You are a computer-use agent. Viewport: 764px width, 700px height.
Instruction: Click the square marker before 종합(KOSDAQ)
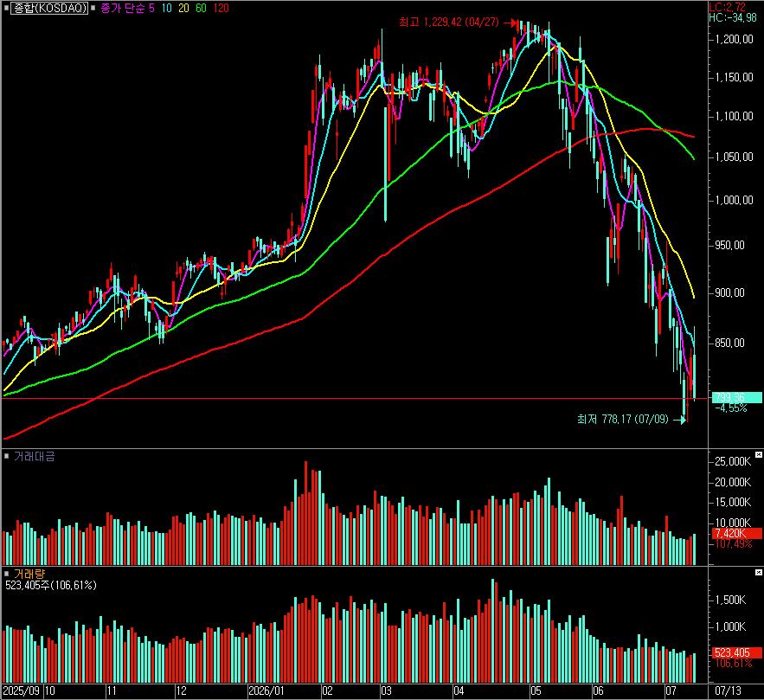click(6, 8)
